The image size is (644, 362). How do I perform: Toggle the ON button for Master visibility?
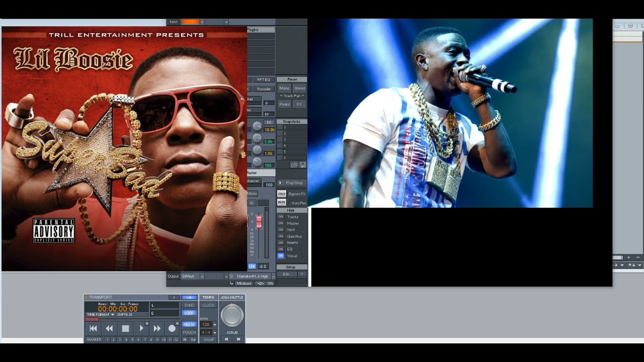point(281,223)
